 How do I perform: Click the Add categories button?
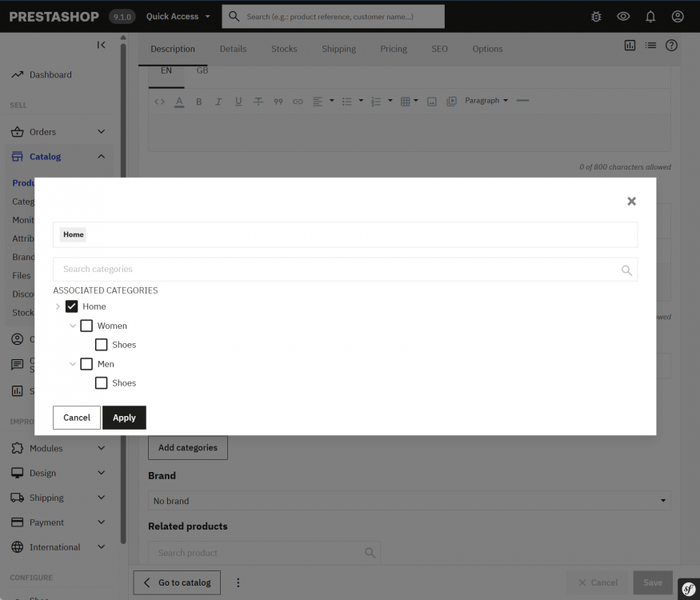pyautogui.click(x=188, y=448)
